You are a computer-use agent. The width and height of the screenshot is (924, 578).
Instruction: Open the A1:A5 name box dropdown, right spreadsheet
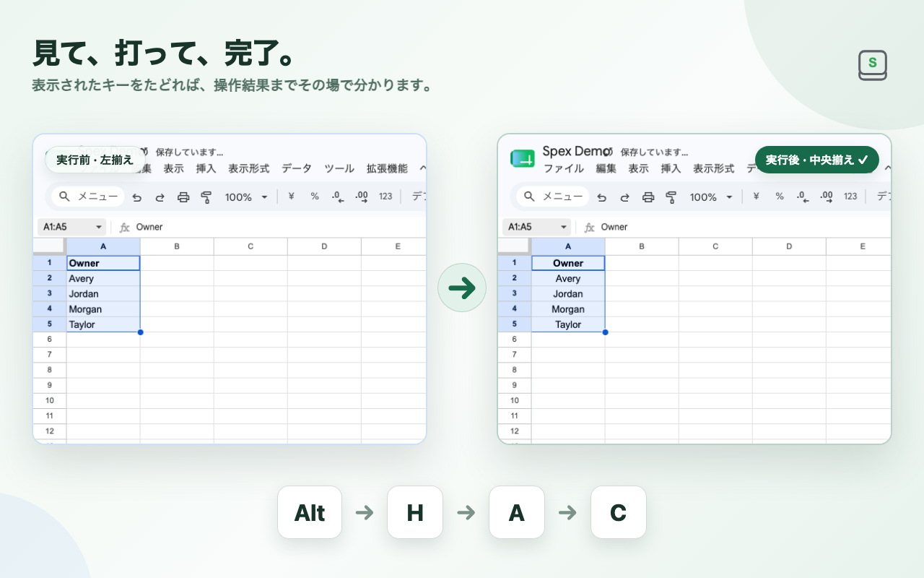(x=564, y=227)
